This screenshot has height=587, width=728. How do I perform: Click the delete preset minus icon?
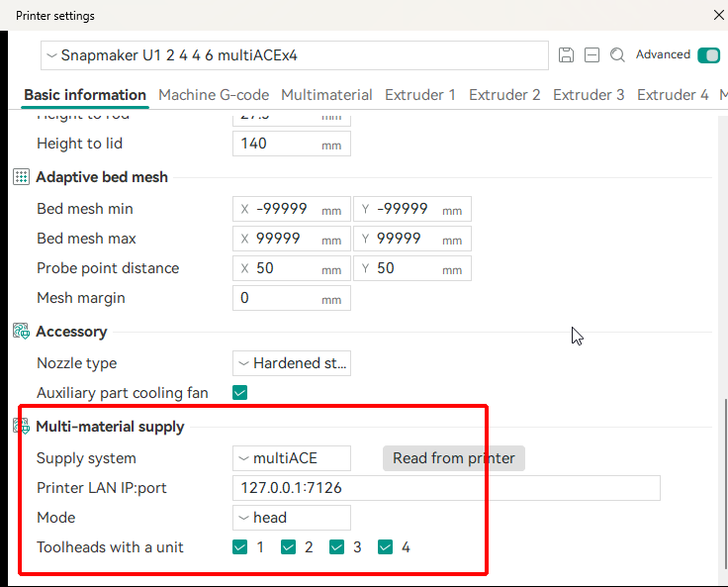pyautogui.click(x=591, y=54)
